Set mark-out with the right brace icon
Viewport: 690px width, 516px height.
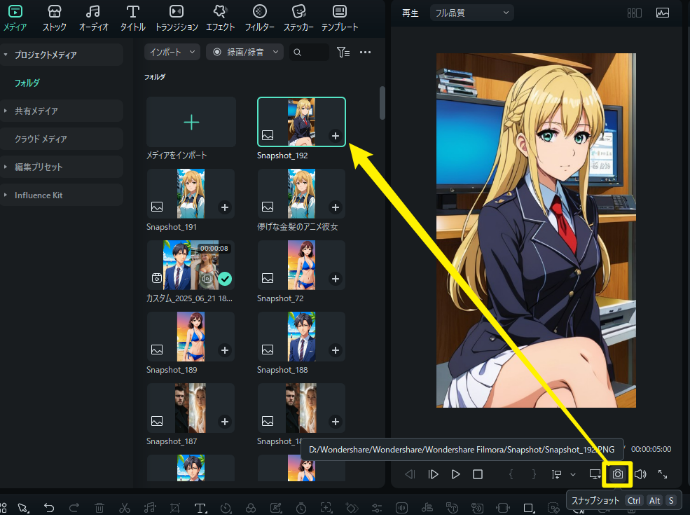click(x=534, y=474)
